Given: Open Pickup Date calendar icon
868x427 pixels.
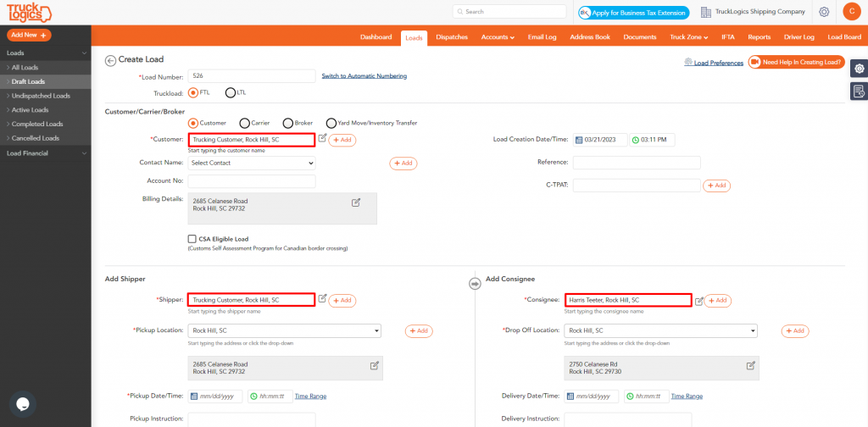Looking at the screenshot, I should [194, 396].
